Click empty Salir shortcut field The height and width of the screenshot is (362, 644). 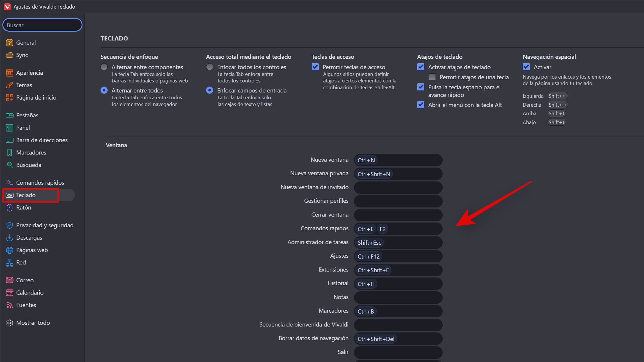[398, 352]
